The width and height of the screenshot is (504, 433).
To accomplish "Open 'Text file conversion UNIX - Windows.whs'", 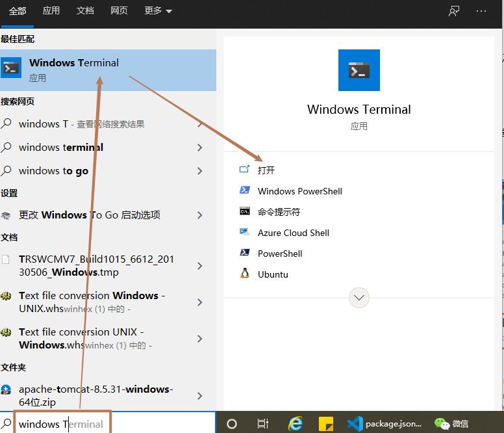I will tap(85, 339).
